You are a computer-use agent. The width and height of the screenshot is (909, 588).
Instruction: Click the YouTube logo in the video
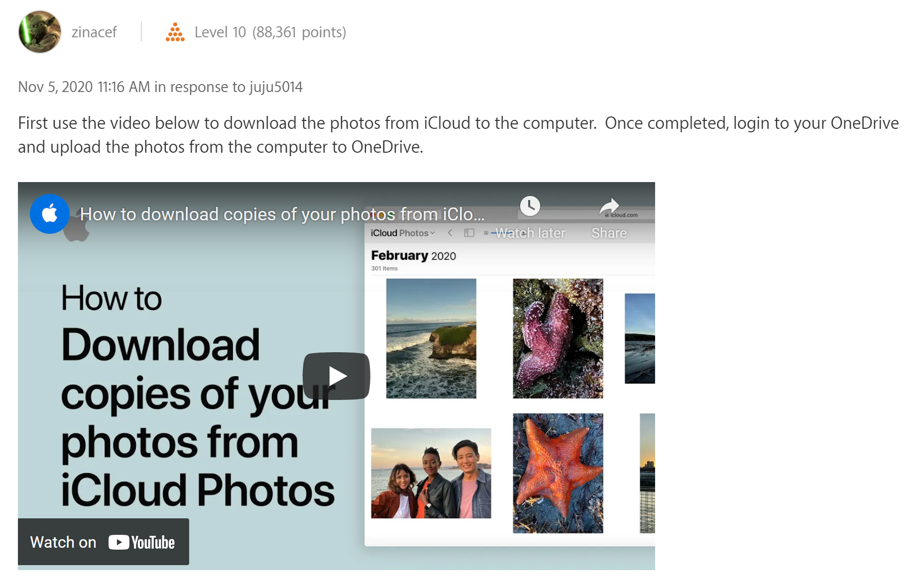[x=142, y=542]
